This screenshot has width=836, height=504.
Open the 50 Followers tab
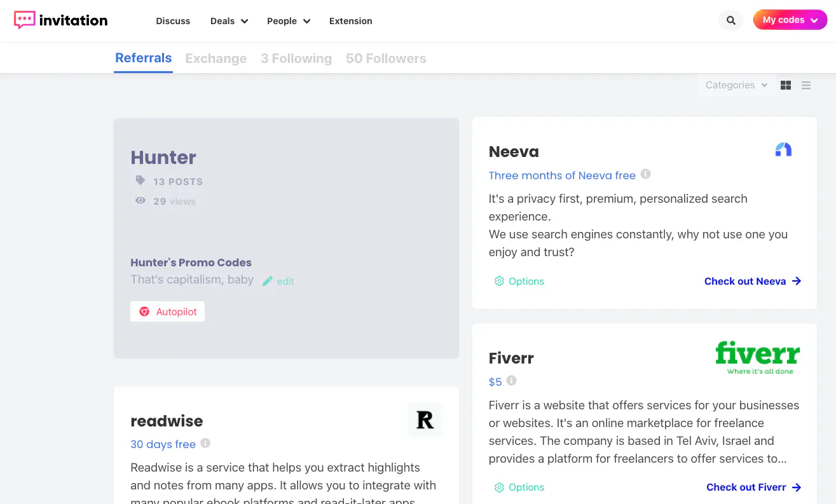coord(386,58)
